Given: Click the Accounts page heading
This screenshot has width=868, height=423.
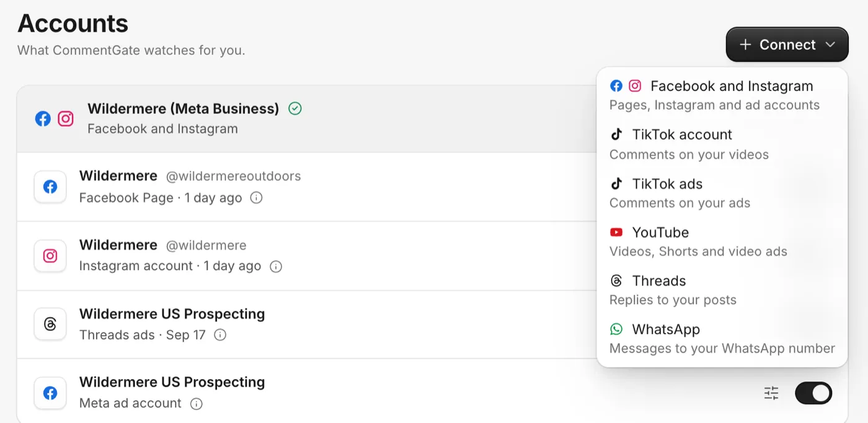Looking at the screenshot, I should pos(73,24).
